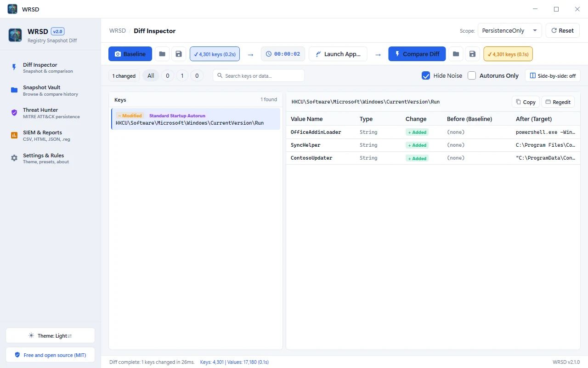Screen dimensions: 588x368
Task: Click the Baseline snapshot button
Action: tap(130, 54)
